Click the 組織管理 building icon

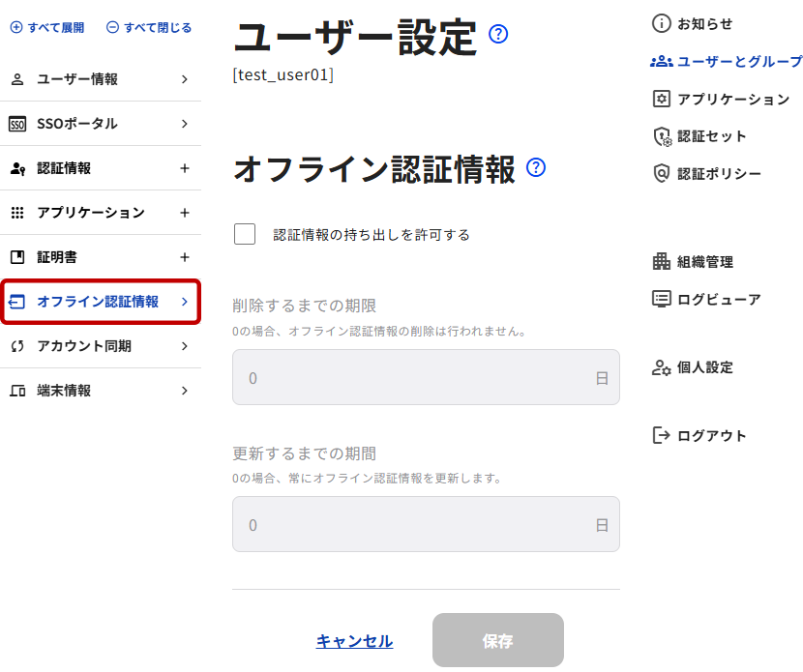pyautogui.click(x=662, y=261)
